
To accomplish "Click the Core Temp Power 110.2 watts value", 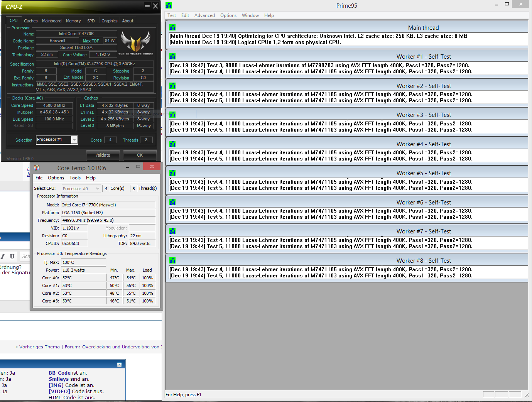I will click(83, 270).
